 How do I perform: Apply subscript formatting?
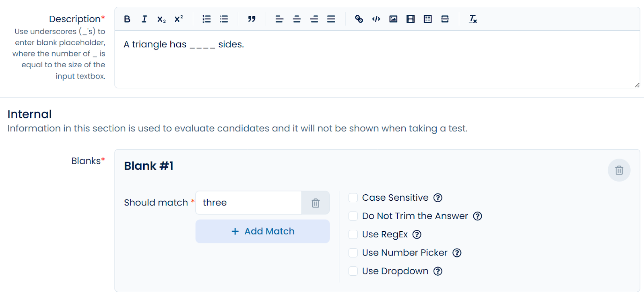click(161, 19)
